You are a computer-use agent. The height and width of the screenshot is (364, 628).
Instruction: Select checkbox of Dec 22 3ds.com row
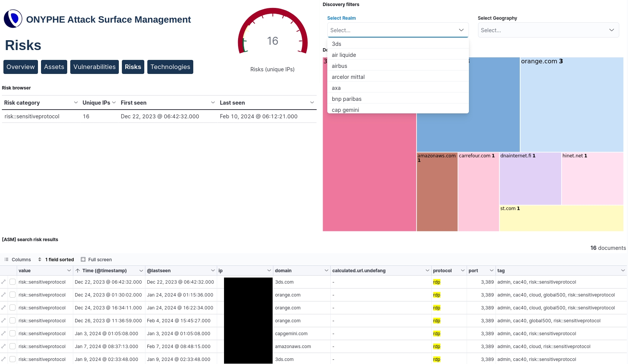13,282
